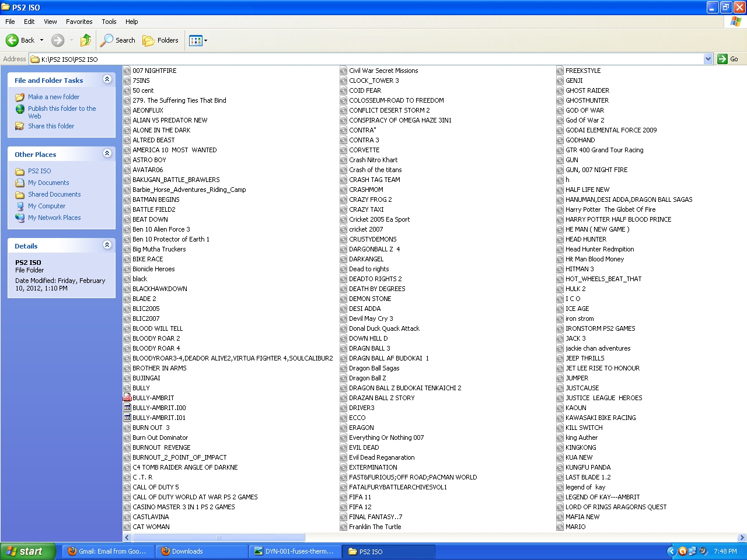The image size is (747, 560).
Task: Select the file named Franklin The Turtle
Action: (x=375, y=527)
